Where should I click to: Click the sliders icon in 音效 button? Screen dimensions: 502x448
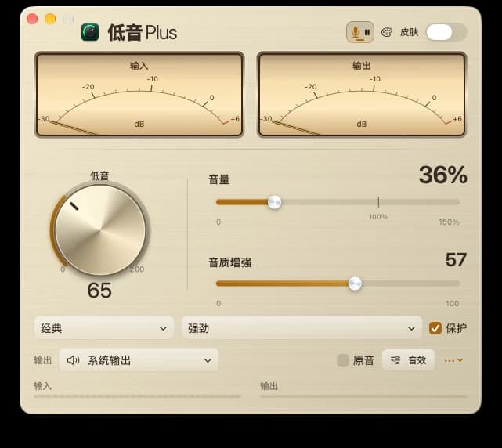(395, 360)
